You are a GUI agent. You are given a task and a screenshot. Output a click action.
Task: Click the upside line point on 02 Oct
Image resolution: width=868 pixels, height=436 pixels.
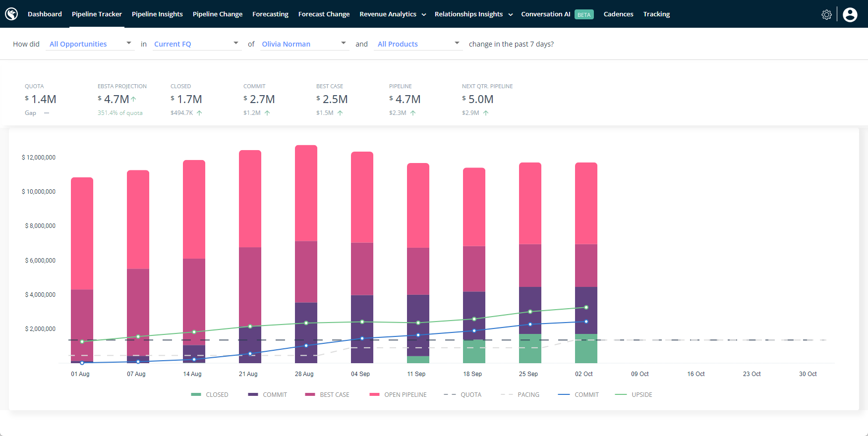586,307
